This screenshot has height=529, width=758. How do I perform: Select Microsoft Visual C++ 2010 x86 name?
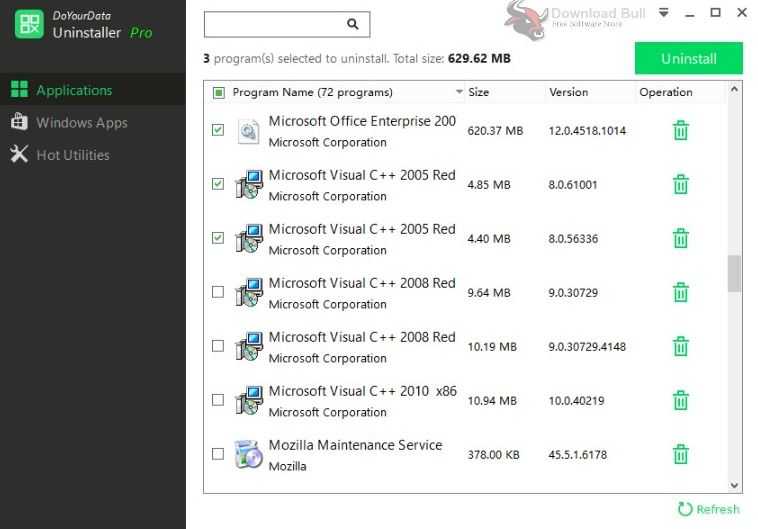pos(363,391)
